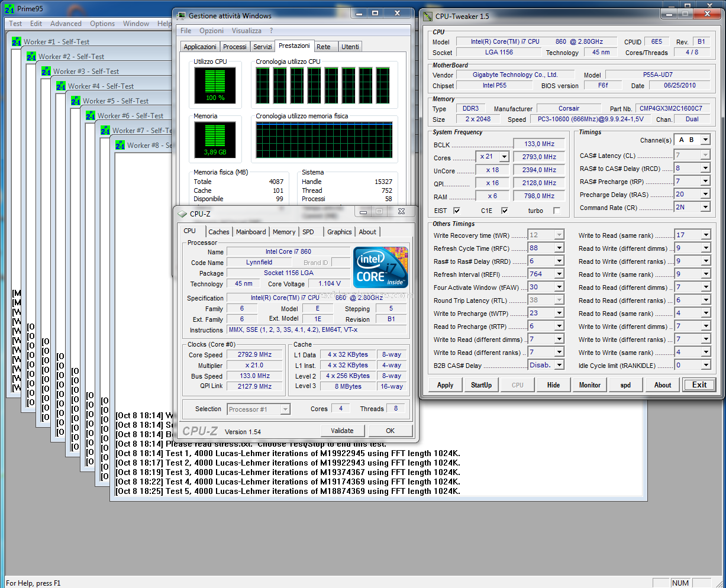The height and width of the screenshot is (588, 726).
Task: Select the Servizi tab
Action: click(262, 47)
